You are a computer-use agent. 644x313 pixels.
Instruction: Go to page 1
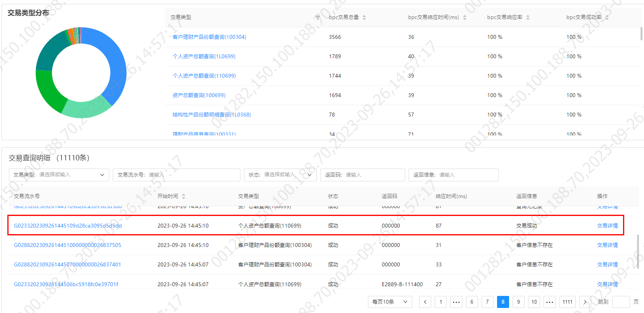coord(440,302)
